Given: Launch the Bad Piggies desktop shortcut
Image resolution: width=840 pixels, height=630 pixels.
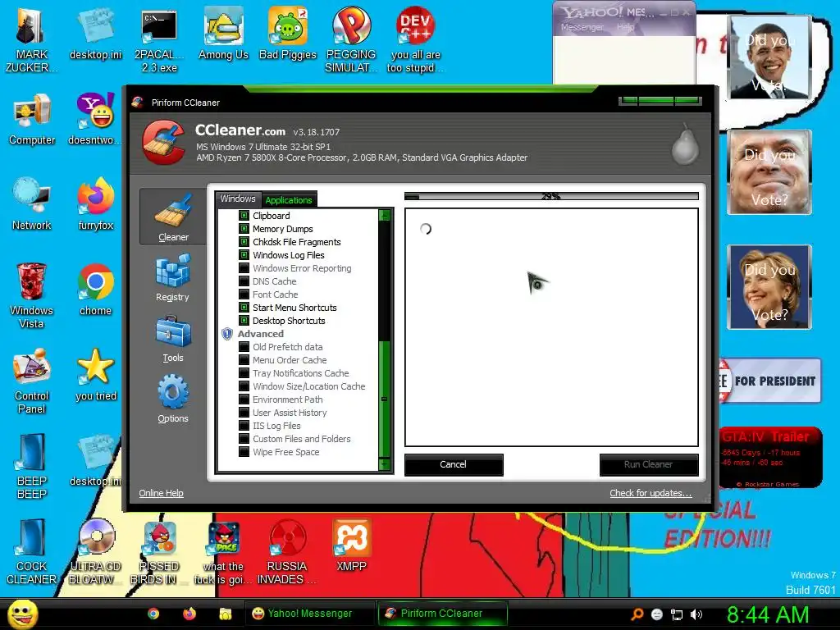Looking at the screenshot, I should pos(288,34).
